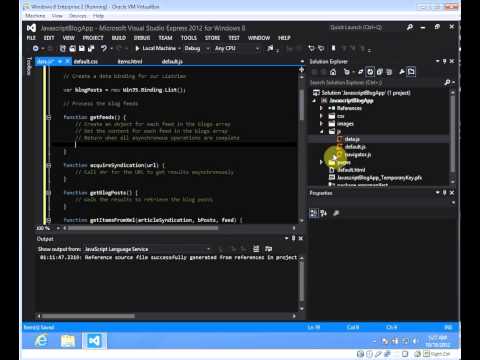Collapse the getBlogPosts function outline
480x360 pixels.
49,193
